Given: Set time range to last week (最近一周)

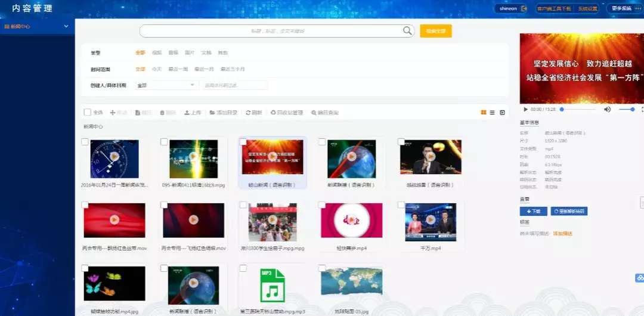Looking at the screenshot, I should pos(178,69).
